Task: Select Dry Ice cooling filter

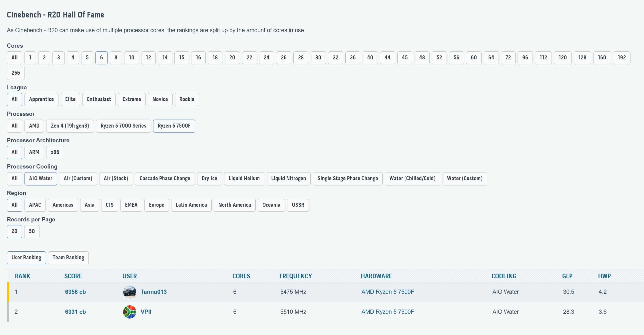Action: pyautogui.click(x=209, y=179)
